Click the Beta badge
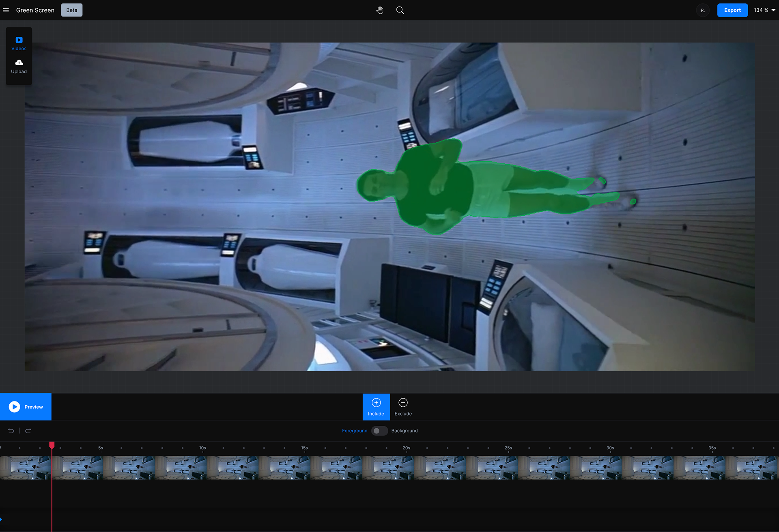 tap(72, 10)
